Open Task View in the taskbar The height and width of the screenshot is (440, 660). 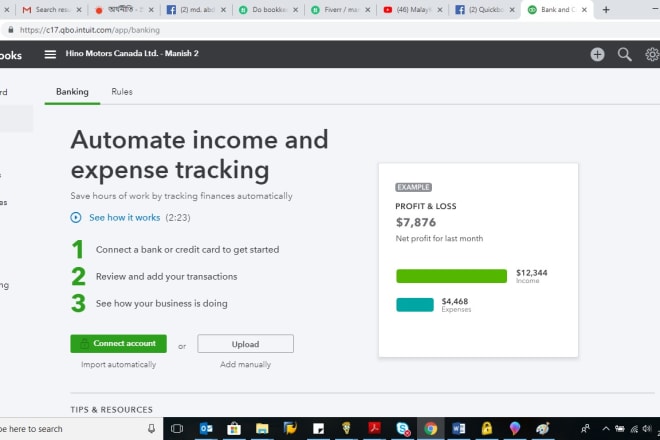177,429
